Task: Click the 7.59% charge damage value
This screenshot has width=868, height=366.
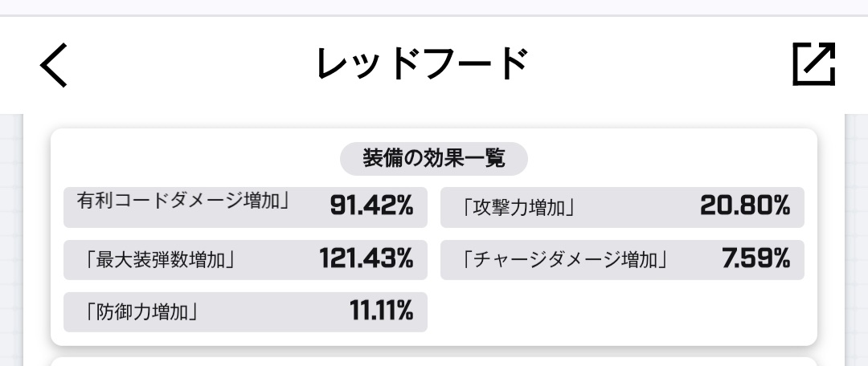Action: point(756,258)
